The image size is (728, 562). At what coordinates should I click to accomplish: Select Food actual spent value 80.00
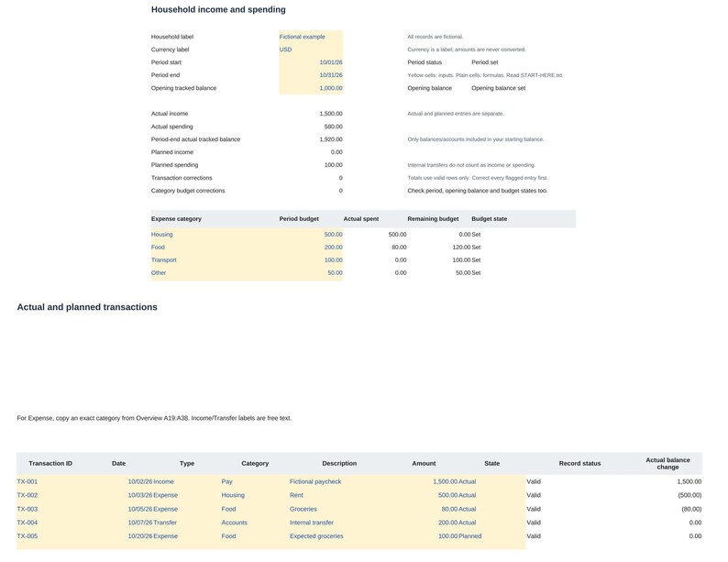pos(399,248)
